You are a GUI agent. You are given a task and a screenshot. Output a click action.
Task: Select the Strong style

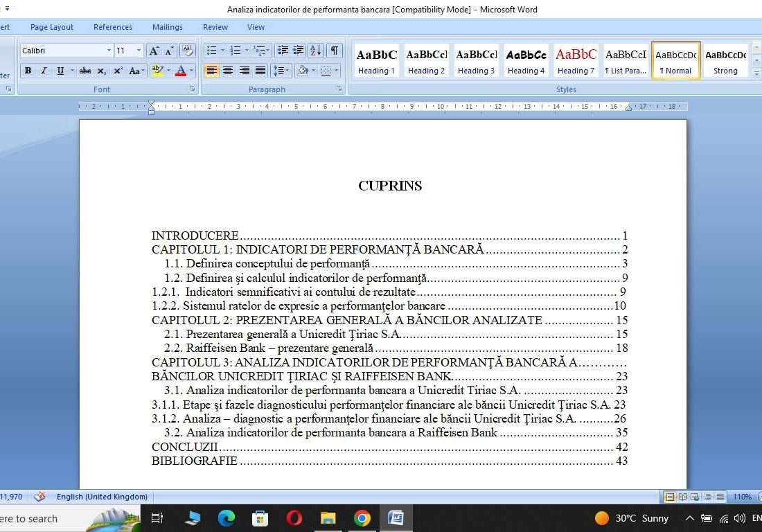[x=725, y=60]
